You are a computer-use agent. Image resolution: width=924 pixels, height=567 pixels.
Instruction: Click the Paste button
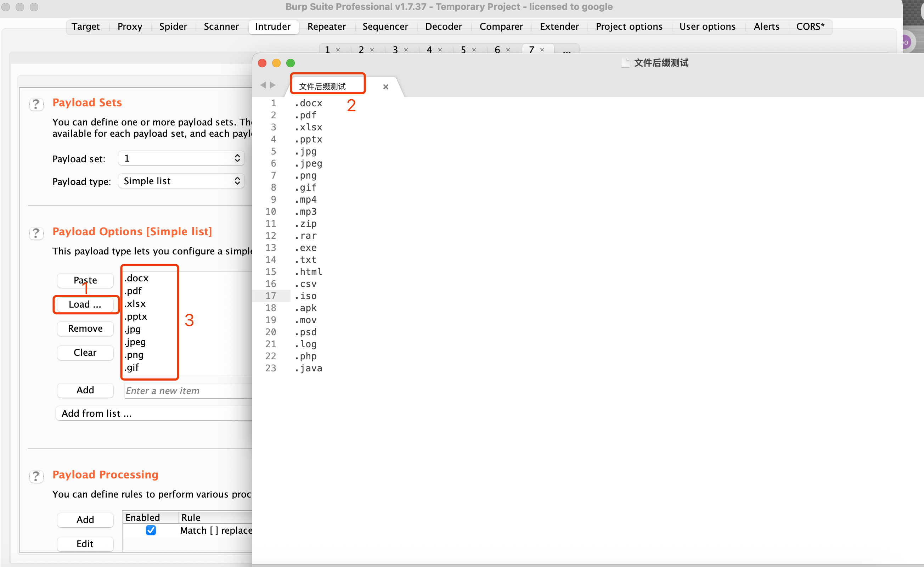(x=85, y=280)
